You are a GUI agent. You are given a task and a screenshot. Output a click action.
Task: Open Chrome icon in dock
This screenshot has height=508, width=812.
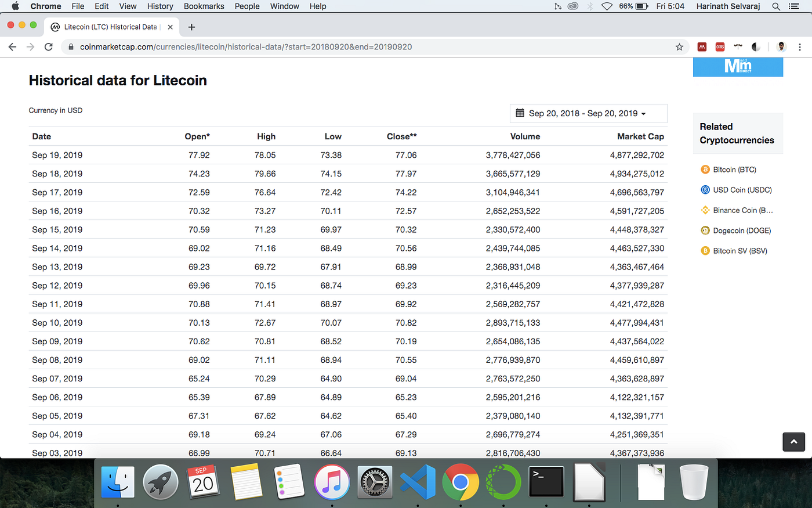tap(461, 482)
